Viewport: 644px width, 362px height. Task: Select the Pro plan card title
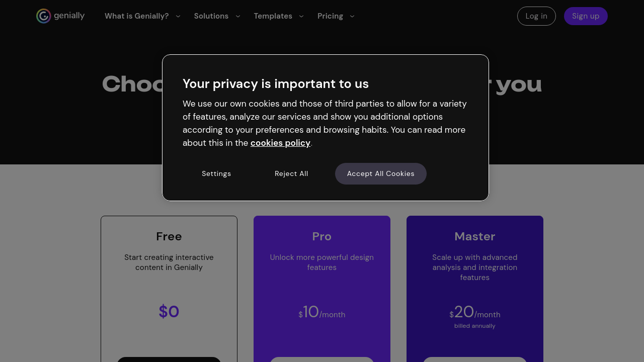[x=322, y=236]
